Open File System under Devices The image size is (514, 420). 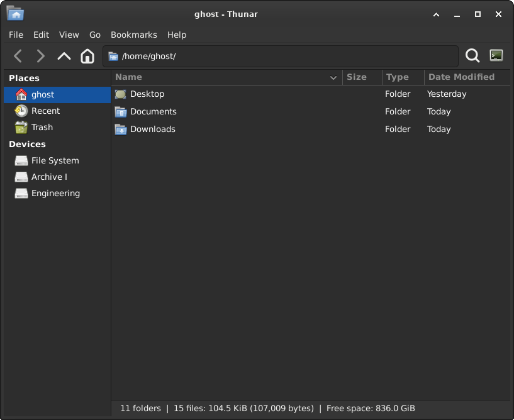coord(57,160)
